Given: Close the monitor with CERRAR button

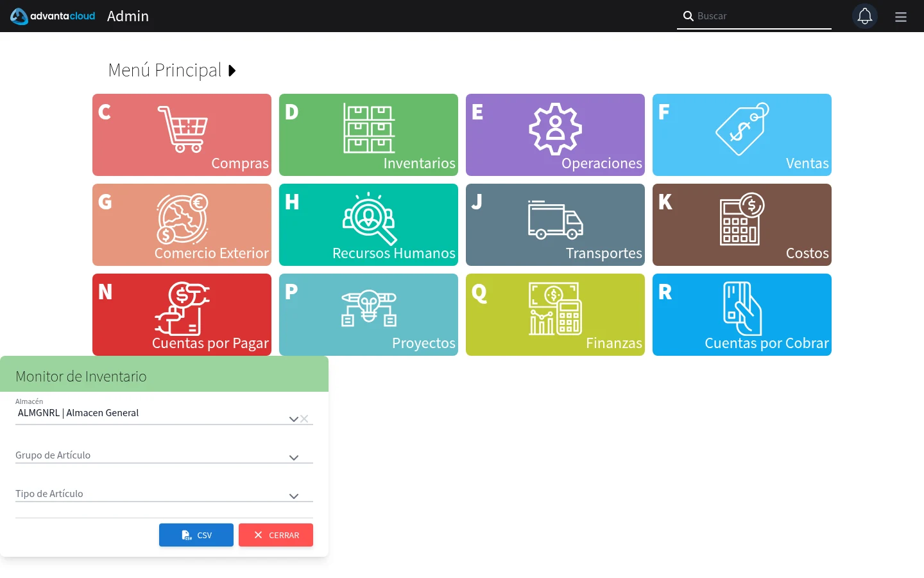Looking at the screenshot, I should [276, 535].
